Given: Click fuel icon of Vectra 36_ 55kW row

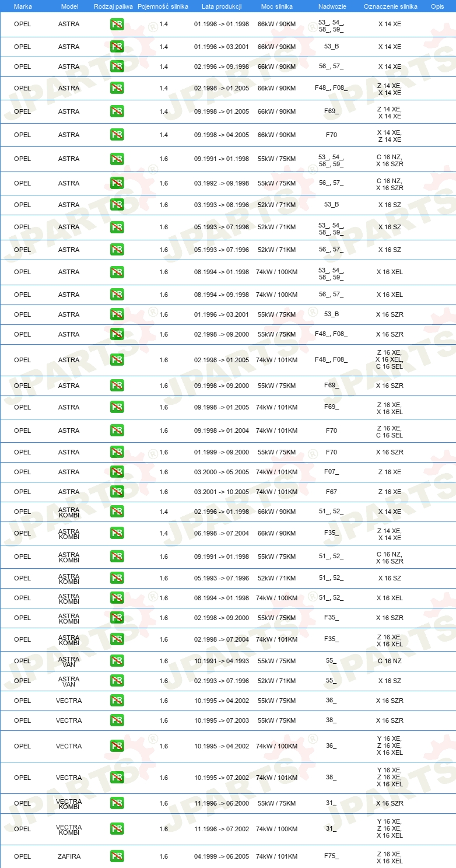Looking at the screenshot, I should pos(117,701).
